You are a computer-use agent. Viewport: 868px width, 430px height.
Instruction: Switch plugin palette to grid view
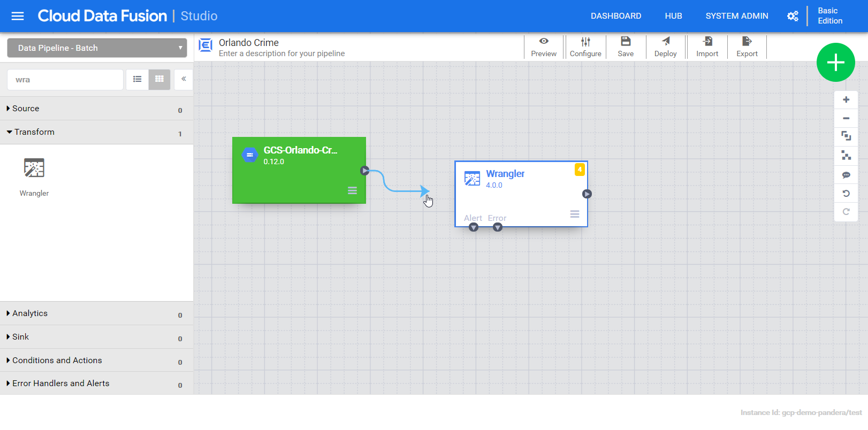[x=159, y=79]
